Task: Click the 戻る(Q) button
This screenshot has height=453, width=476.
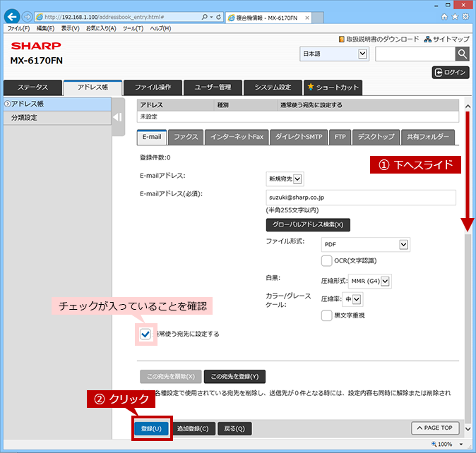Action: pos(234,429)
